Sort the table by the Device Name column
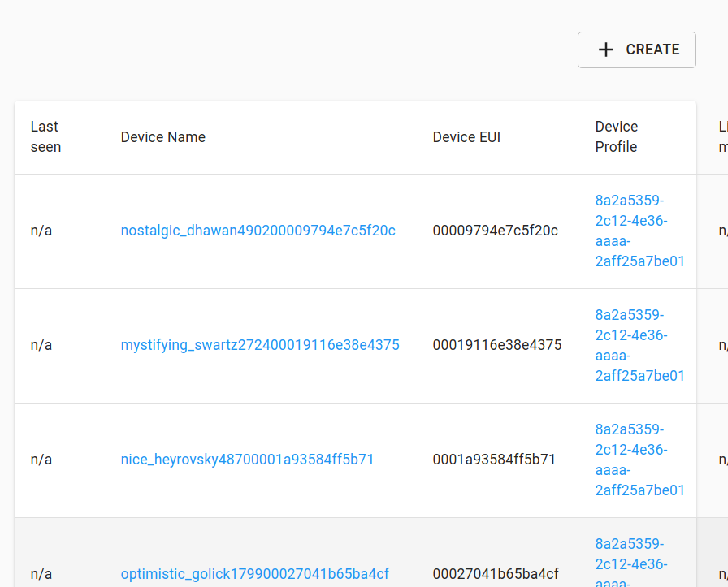The image size is (728, 587). 163,136
